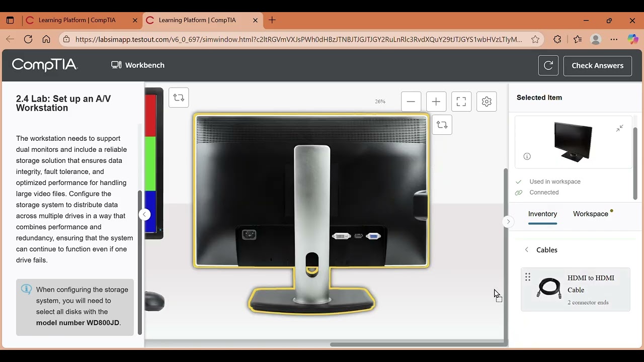Add this page to favorites
Viewport: 644px width, 362px height.
[535, 39]
